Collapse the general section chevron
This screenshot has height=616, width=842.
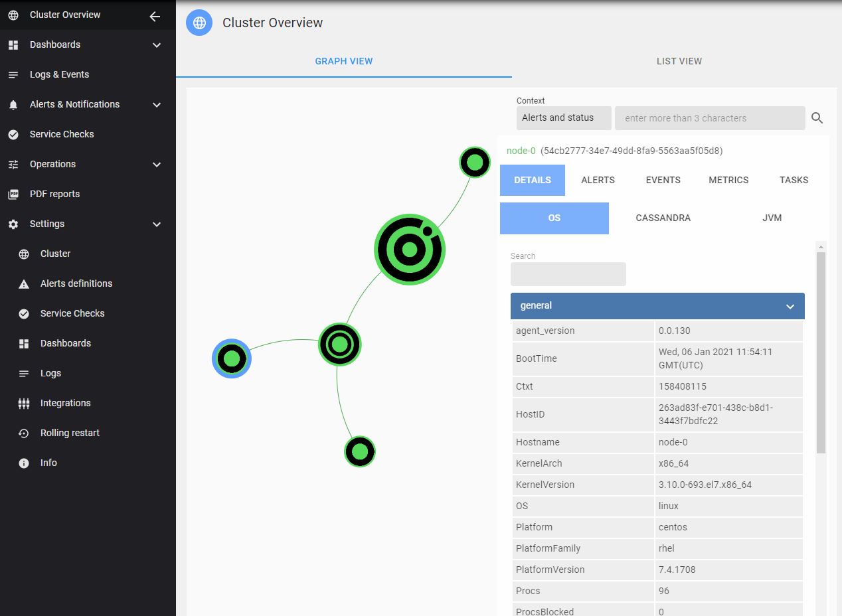click(790, 307)
